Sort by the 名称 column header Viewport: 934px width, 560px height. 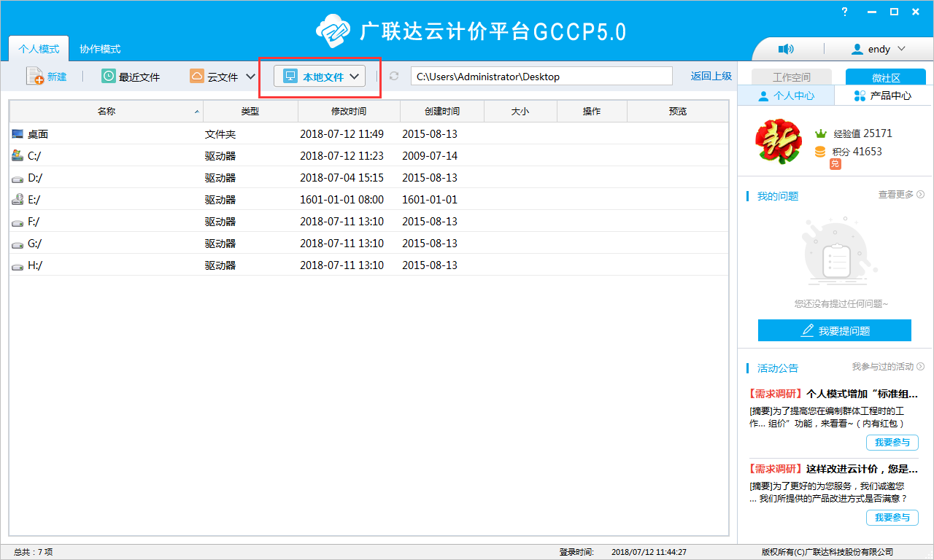pyautogui.click(x=107, y=112)
